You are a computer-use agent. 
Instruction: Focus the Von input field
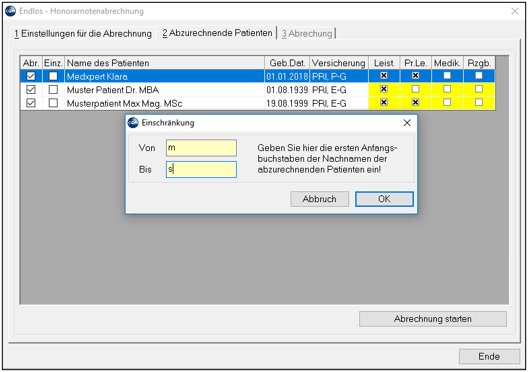(201, 148)
